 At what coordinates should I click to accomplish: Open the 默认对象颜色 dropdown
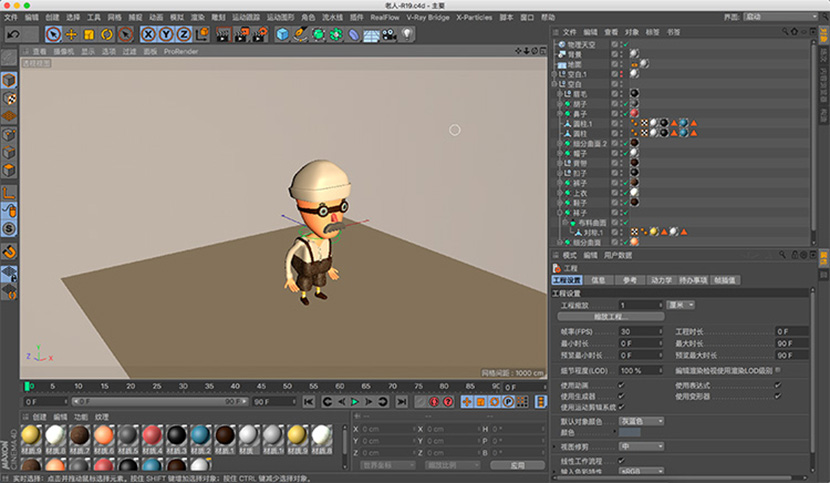point(640,421)
